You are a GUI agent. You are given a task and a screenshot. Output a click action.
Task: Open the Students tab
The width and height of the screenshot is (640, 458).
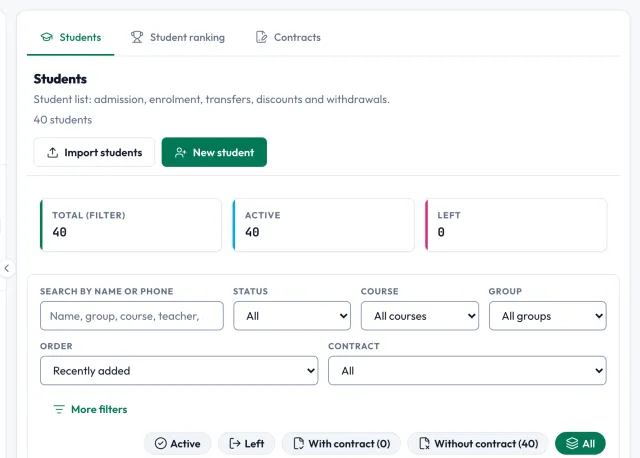coord(71,38)
